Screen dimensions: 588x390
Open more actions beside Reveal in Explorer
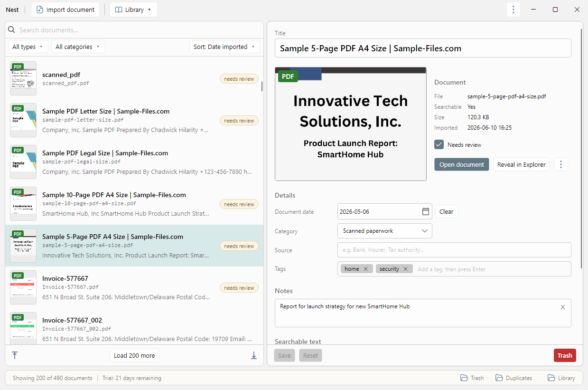[x=561, y=164]
